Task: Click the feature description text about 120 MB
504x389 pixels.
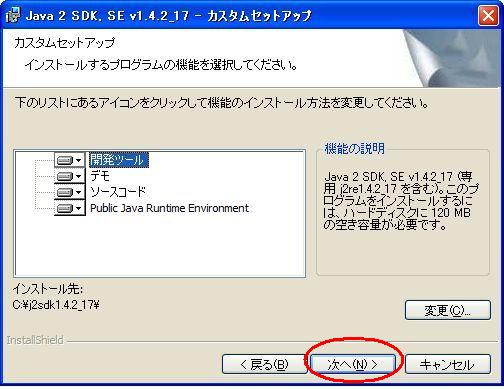Action: point(400,201)
